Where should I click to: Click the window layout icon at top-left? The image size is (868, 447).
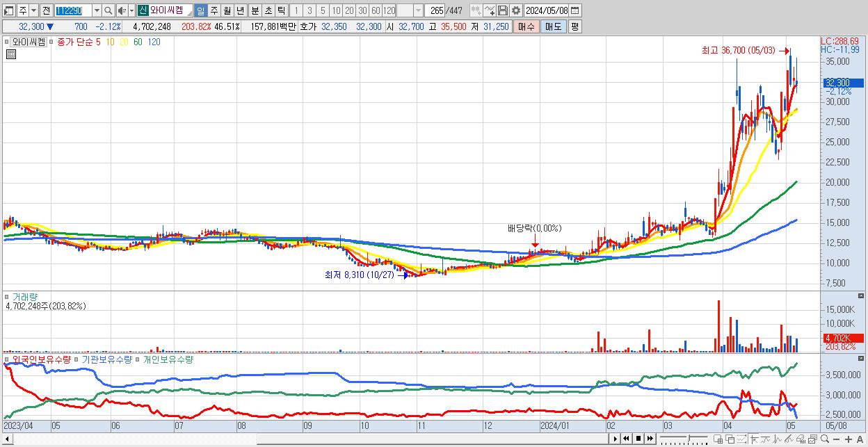pyautogui.click(x=9, y=10)
